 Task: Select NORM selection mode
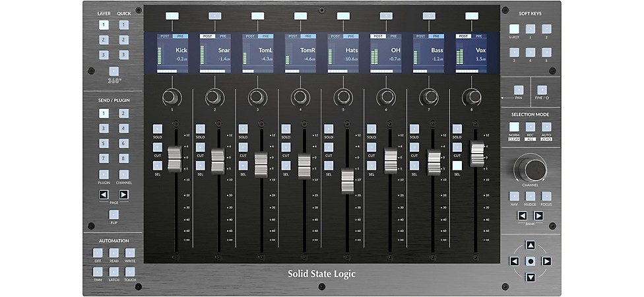(x=514, y=127)
